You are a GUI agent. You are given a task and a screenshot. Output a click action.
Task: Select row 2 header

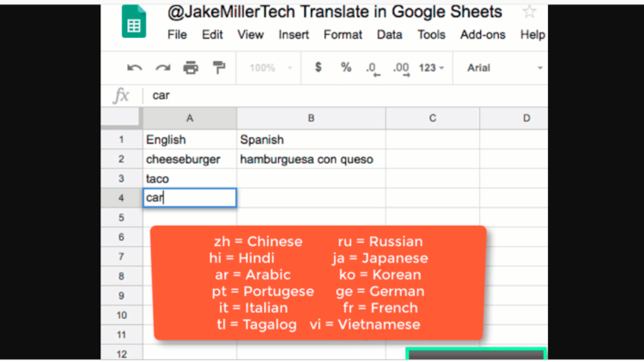(x=121, y=159)
